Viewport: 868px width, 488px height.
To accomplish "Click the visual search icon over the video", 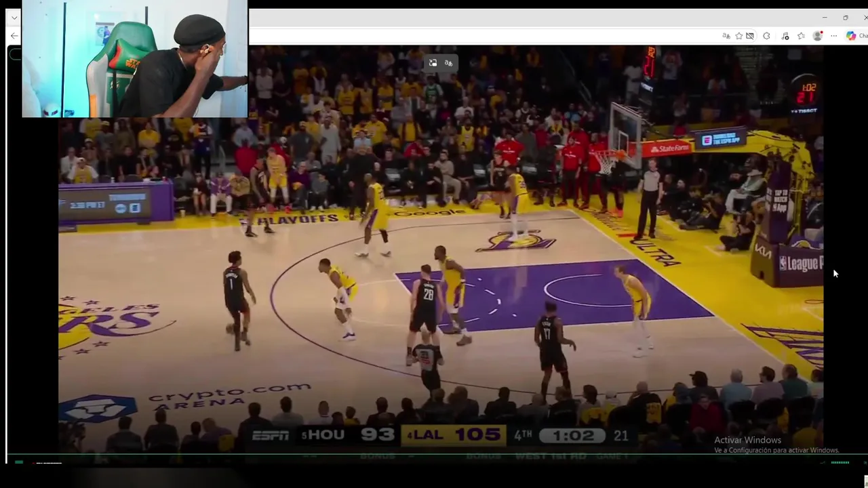I will point(433,63).
